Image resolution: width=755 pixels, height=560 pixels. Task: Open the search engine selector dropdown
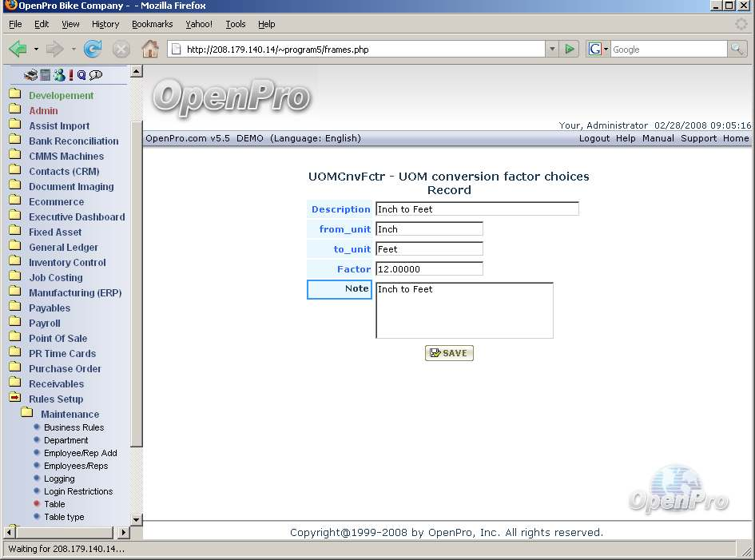(598, 50)
